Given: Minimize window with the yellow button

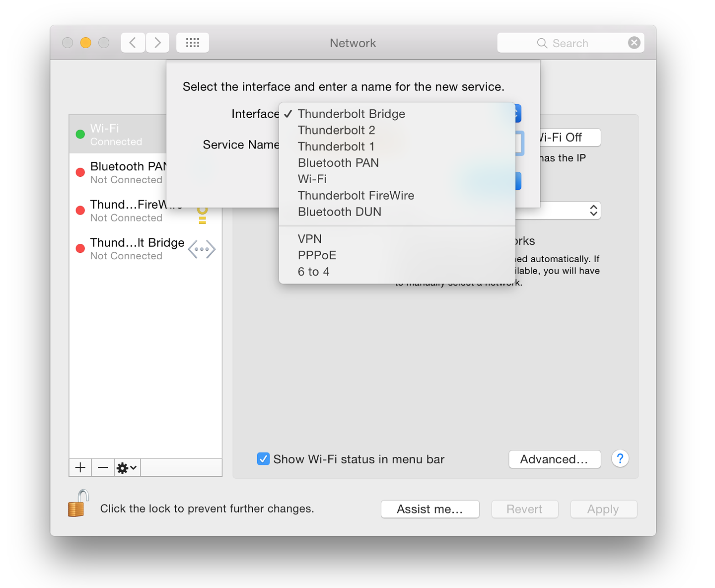Looking at the screenshot, I should (x=85, y=43).
